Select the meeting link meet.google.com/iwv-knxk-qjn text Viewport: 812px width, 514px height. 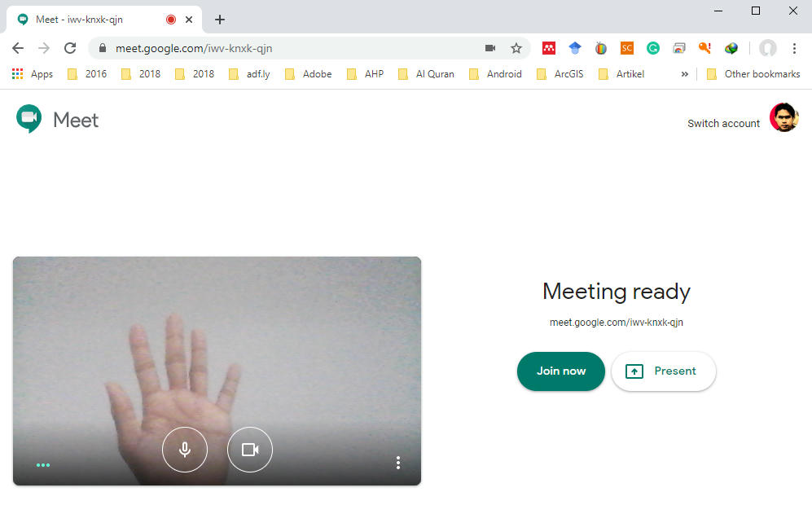tap(617, 323)
